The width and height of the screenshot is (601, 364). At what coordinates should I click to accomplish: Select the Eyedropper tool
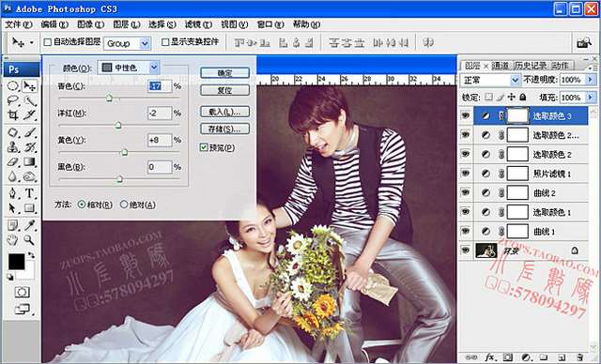(x=29, y=225)
